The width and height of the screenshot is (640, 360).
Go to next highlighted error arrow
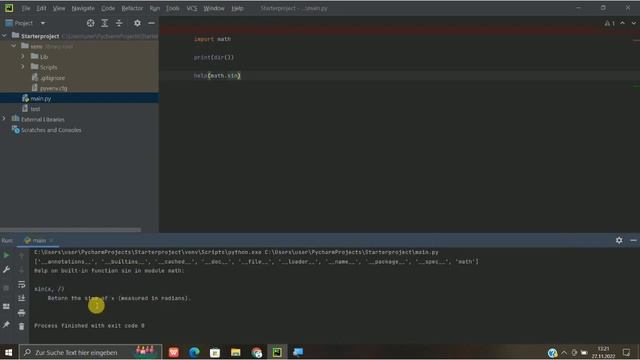[x=633, y=23]
